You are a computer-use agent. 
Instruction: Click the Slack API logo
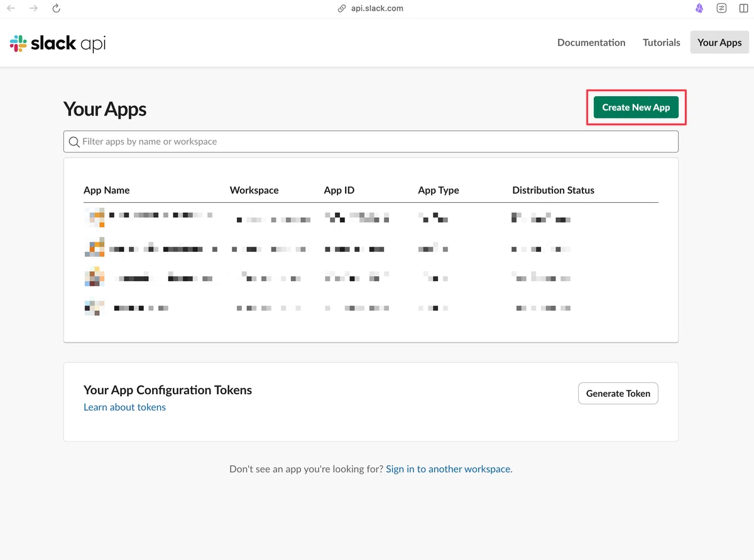58,43
